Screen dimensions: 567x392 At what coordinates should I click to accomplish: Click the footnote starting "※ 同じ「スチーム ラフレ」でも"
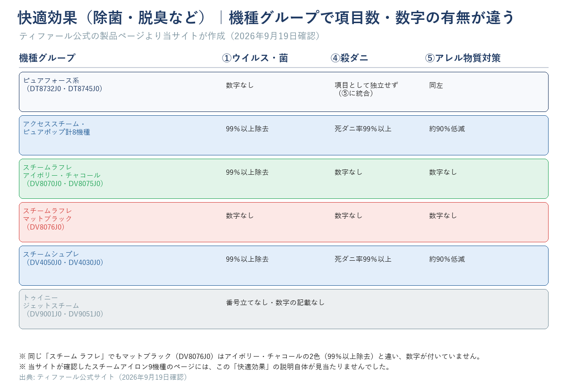(250, 357)
